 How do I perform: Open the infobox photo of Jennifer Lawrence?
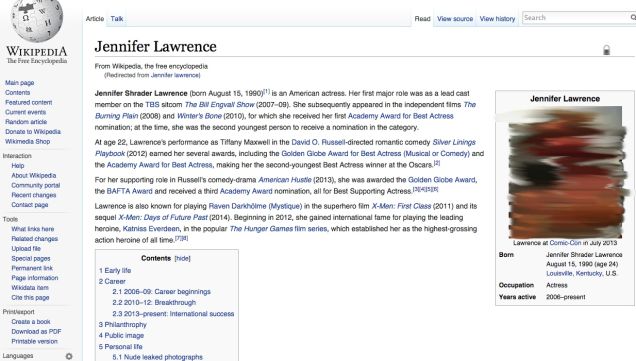(565, 172)
